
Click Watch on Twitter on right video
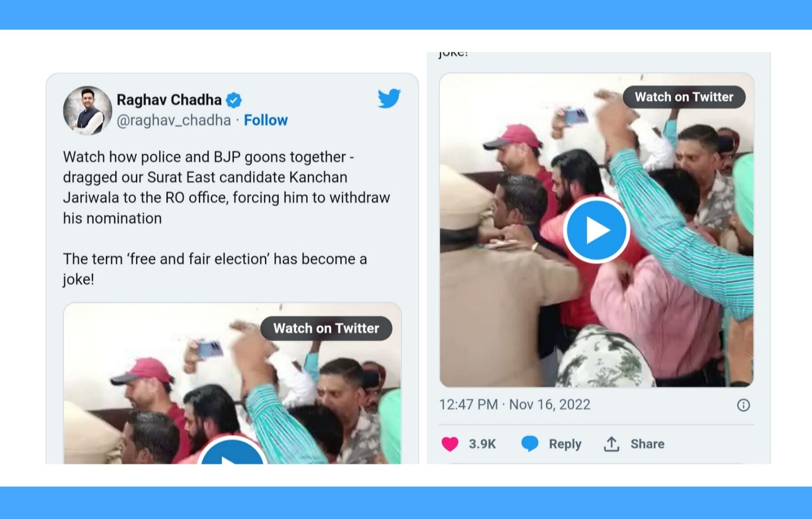[x=684, y=97]
